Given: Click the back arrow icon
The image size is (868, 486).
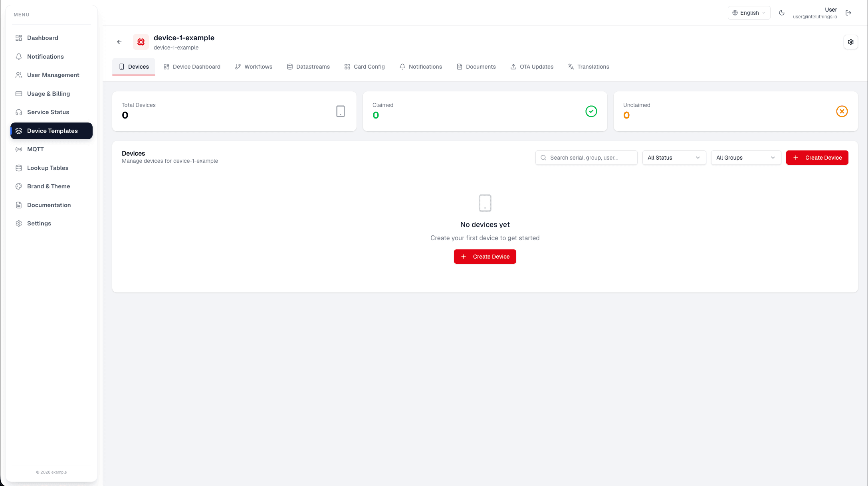Looking at the screenshot, I should point(119,42).
